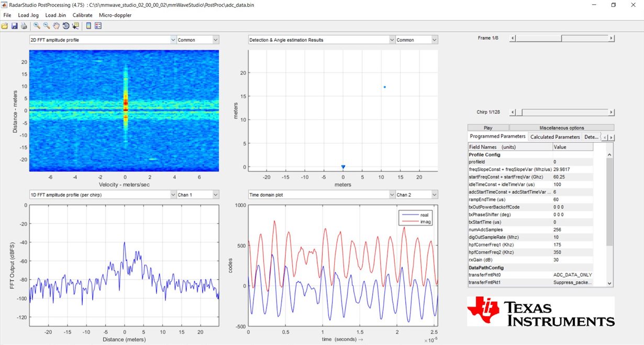The width and height of the screenshot is (644, 345).
Task: Select the Zoom In tool
Action: click(36, 25)
